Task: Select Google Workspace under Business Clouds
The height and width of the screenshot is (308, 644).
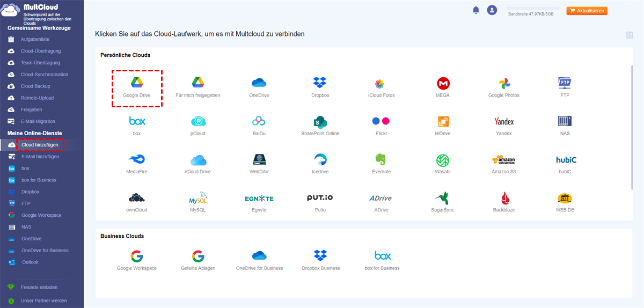Action: click(137, 256)
